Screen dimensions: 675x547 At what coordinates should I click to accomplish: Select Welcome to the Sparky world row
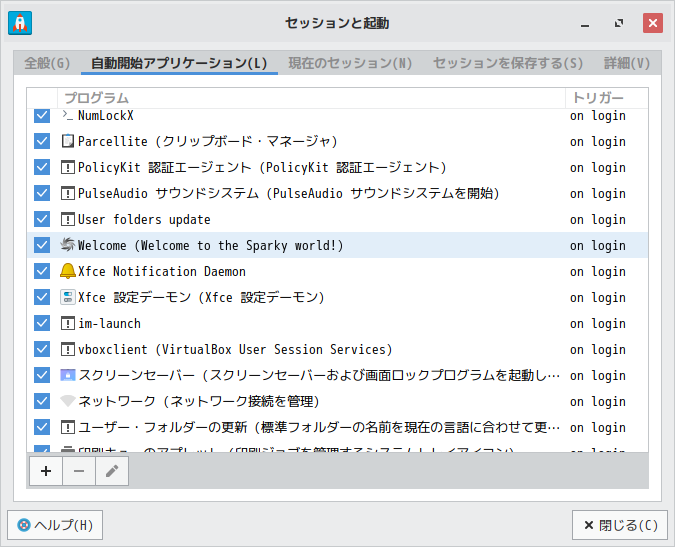338,245
